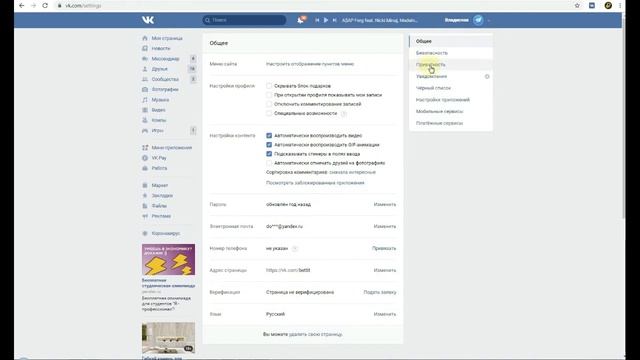Open Моя страница home icon
The height and width of the screenshot is (360, 640).
(145, 38)
